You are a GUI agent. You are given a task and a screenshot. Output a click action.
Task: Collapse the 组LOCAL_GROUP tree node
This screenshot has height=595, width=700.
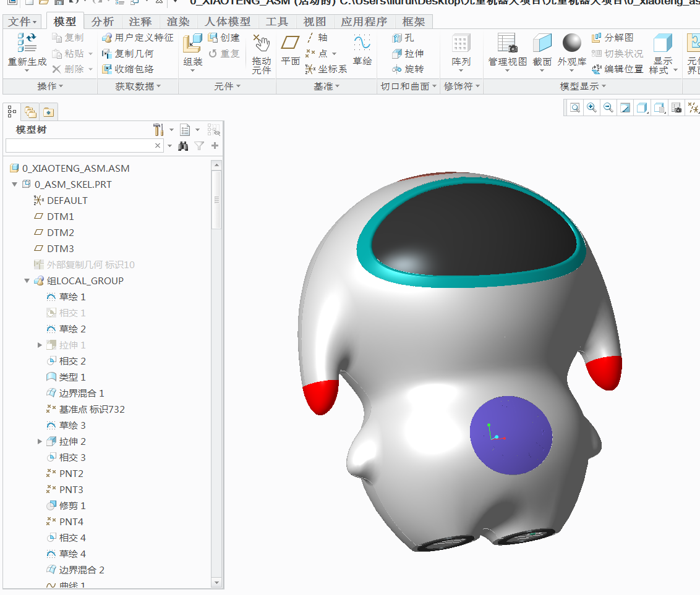tap(27, 281)
